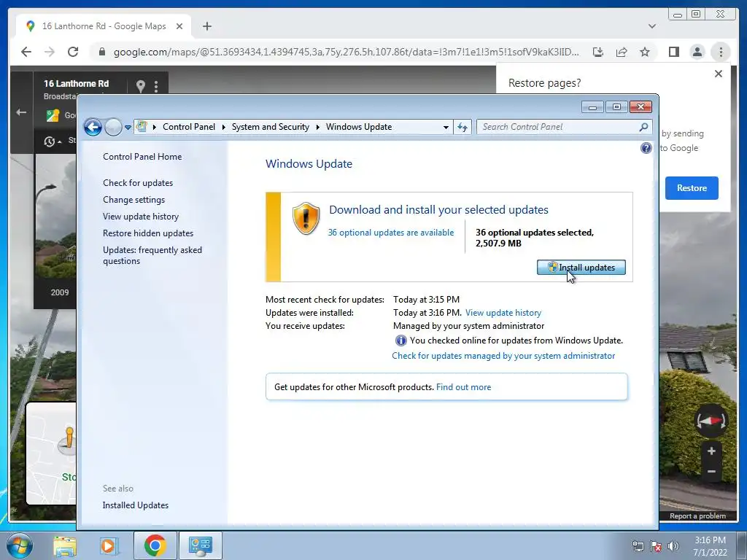Select the 16 Lanthorne Rd Google Maps tab

coord(104,26)
